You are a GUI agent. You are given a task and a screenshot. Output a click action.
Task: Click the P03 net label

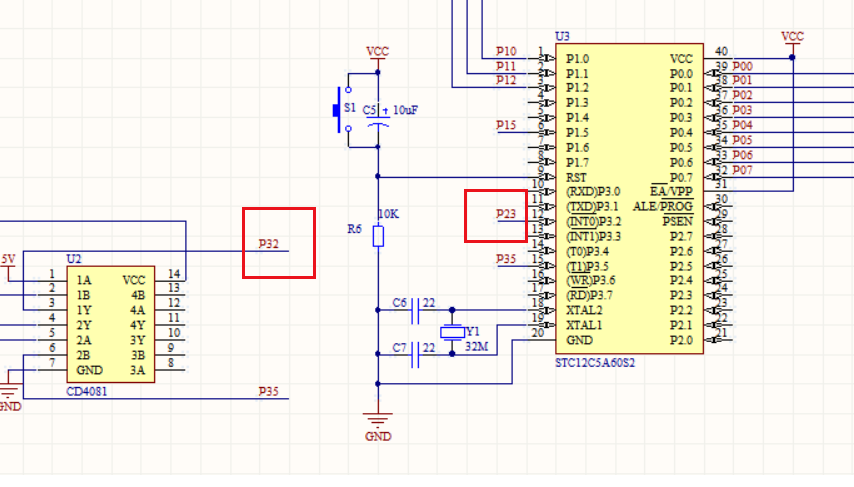tap(742, 110)
